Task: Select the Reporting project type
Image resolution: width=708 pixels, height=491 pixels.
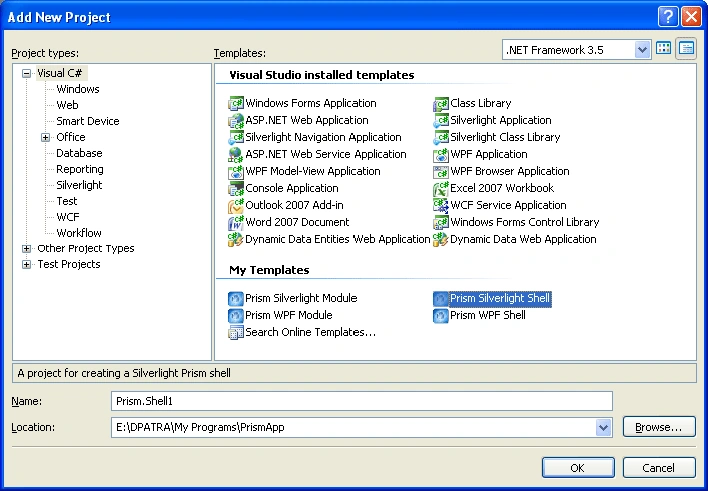Action: click(79, 169)
